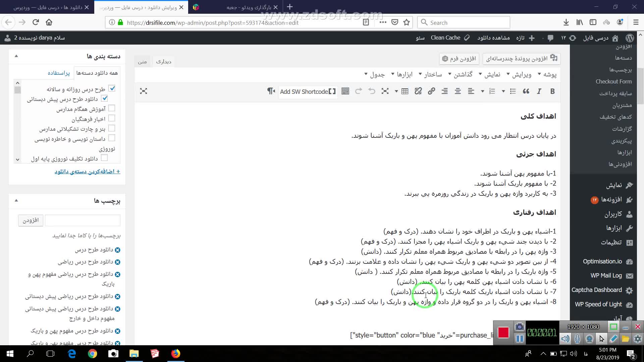Apply italic formatting in the editor
644x362 pixels.
pos(539,91)
